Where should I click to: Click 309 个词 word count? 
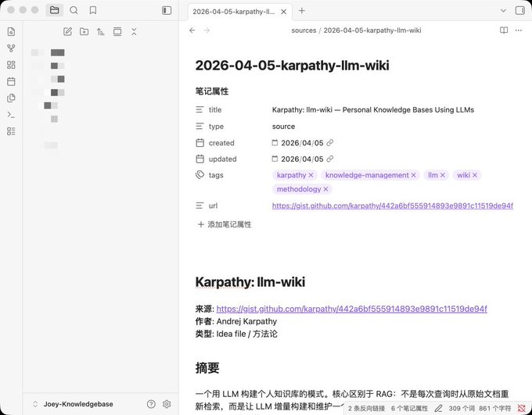pos(462,408)
